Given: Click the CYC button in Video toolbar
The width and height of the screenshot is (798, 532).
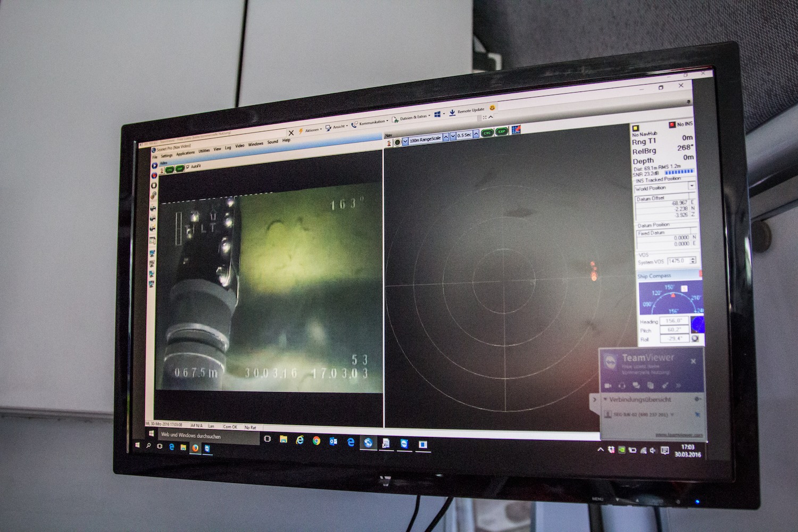Looking at the screenshot, I should 170,170.
